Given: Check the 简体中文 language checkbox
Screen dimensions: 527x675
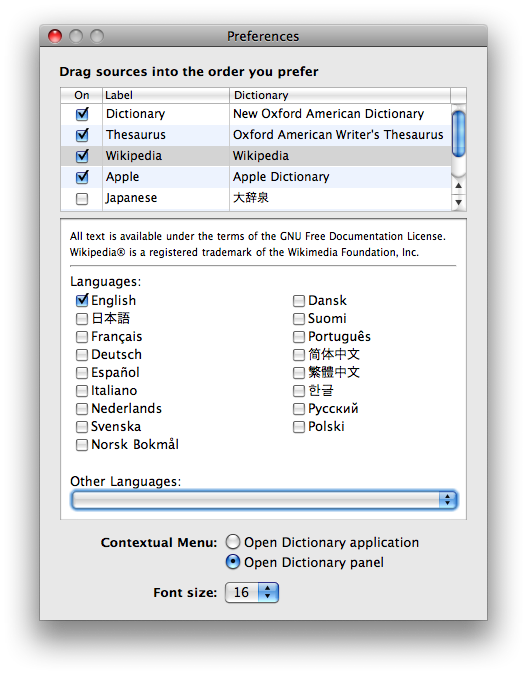Looking at the screenshot, I should (299, 355).
